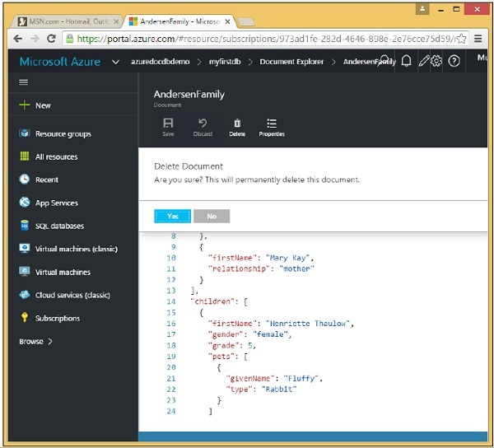Click the Delete trash icon
This screenshot has height=448, width=494.
237,124
